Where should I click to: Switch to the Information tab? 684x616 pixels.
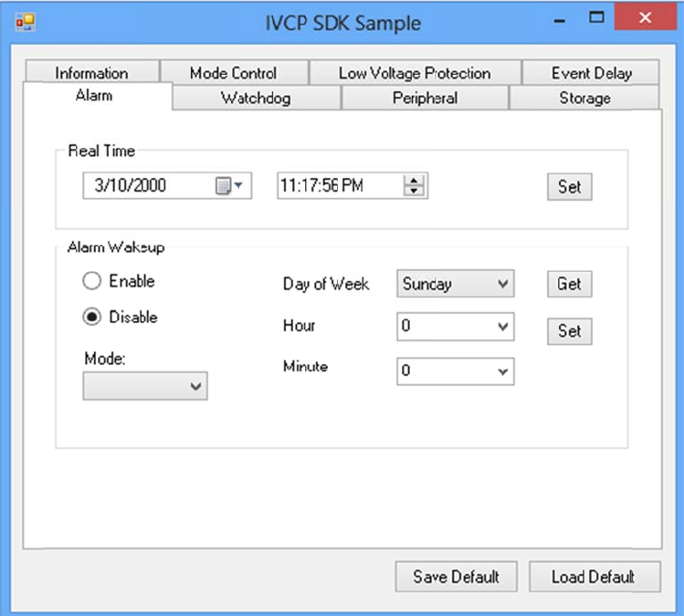(x=92, y=72)
